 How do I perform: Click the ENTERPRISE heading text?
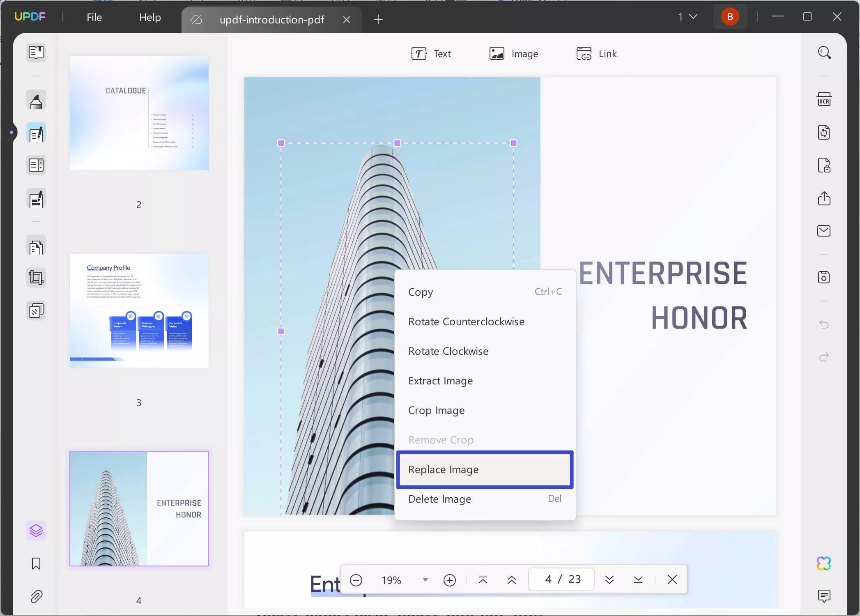[x=663, y=273]
